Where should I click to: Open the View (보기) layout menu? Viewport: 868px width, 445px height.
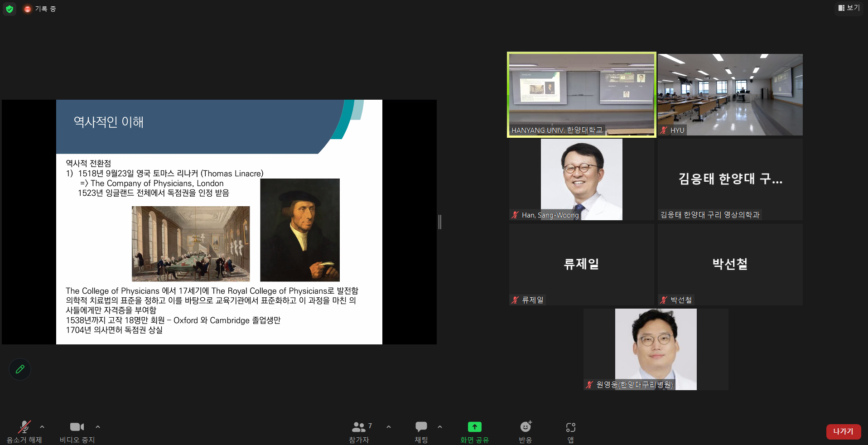[x=849, y=8]
